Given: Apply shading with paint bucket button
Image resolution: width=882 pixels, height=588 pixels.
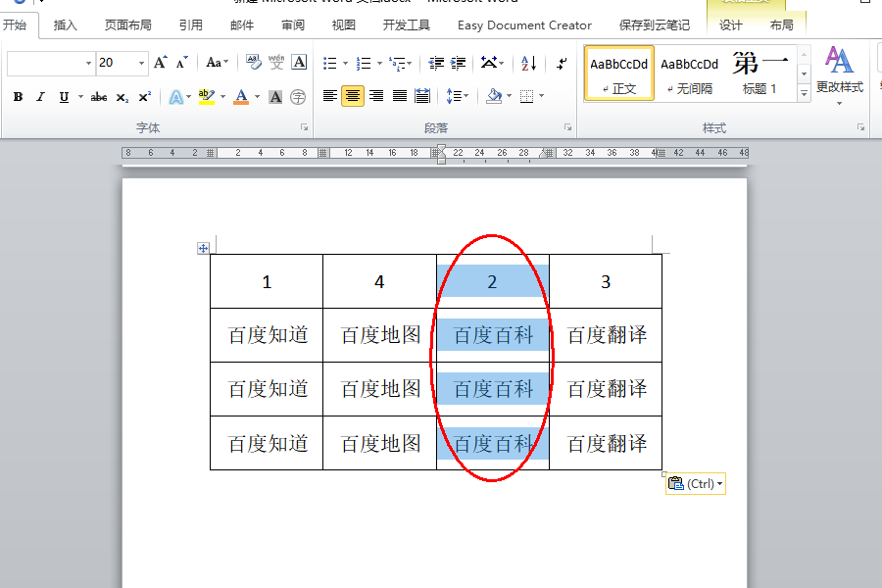Looking at the screenshot, I should click(494, 96).
